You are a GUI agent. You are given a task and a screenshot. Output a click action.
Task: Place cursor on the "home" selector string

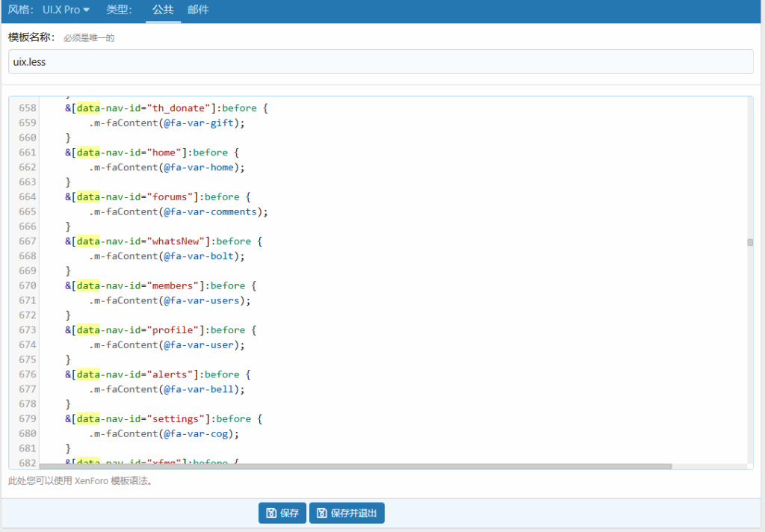(x=166, y=152)
